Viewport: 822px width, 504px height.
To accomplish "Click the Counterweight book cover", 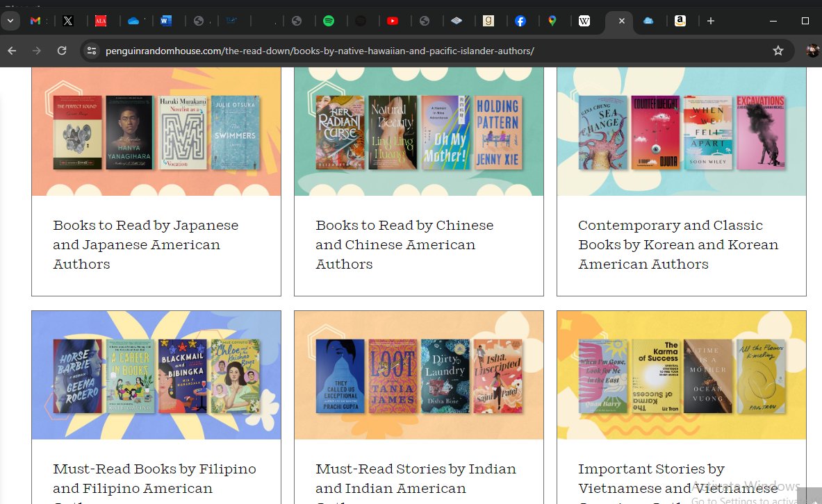I will pyautogui.click(x=655, y=132).
